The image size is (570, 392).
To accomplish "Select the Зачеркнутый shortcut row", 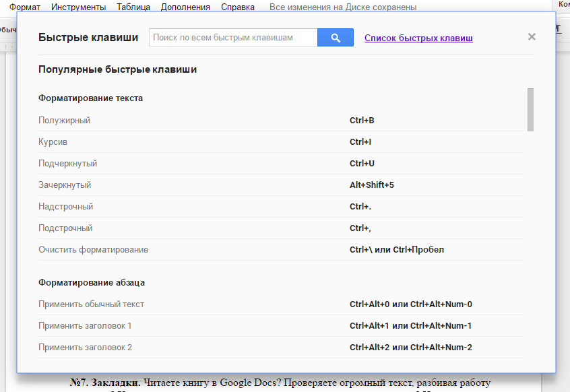I will pyautogui.click(x=281, y=185).
